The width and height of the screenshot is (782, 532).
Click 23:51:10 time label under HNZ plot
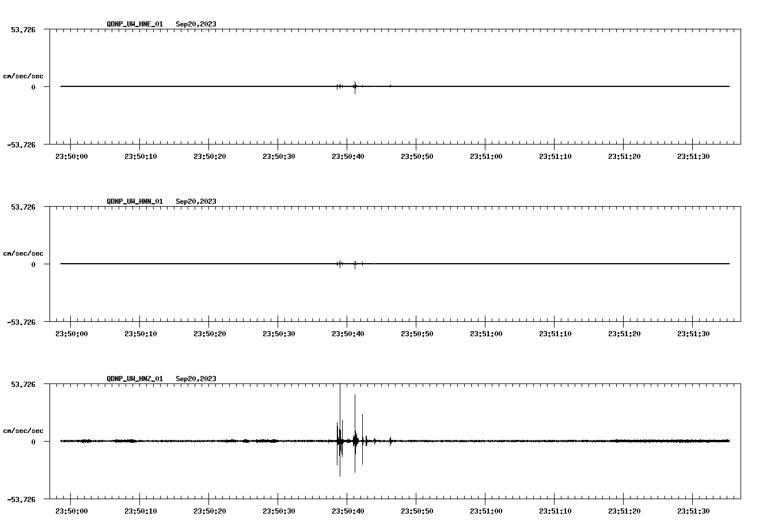[555, 511]
